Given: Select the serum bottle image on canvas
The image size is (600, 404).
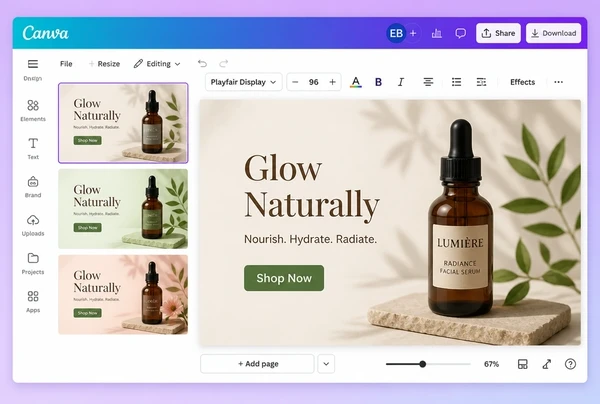Looking at the screenshot, I should pos(460,219).
